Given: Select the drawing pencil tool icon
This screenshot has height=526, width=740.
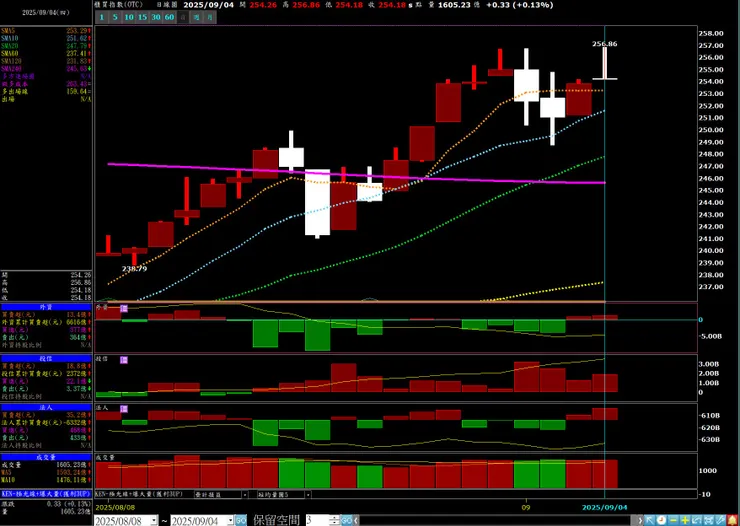Looking at the screenshot, I should pos(720,520).
